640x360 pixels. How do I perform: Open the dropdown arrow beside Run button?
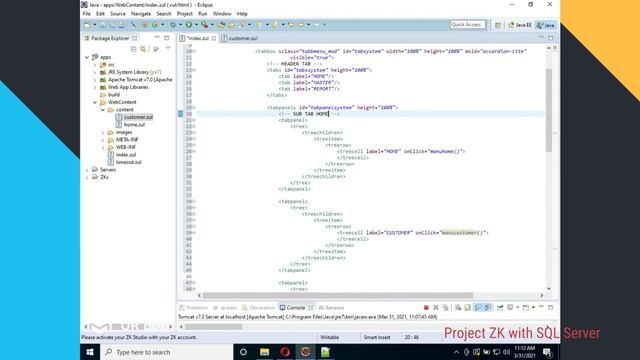click(x=196, y=25)
